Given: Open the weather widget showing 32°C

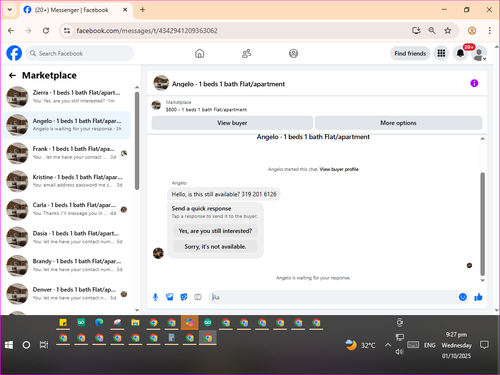Looking at the screenshot, I should click(360, 345).
